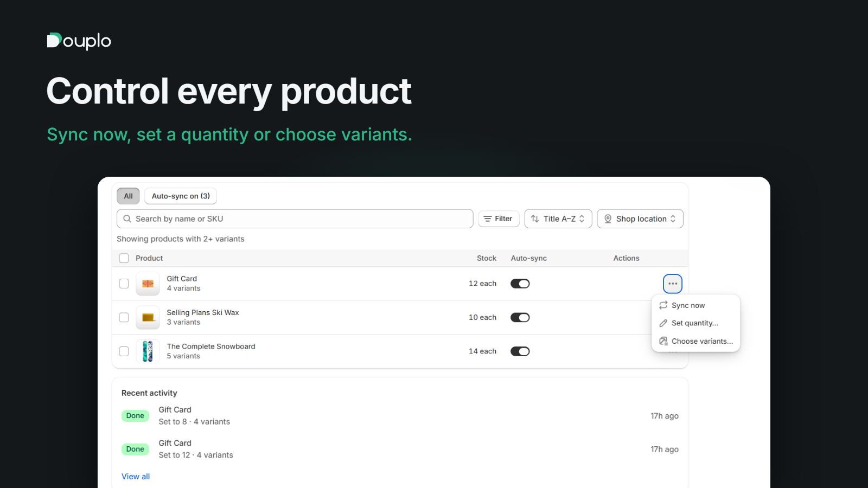Viewport: 868px width, 488px height.
Task: Click the Stock column header
Action: click(487, 258)
